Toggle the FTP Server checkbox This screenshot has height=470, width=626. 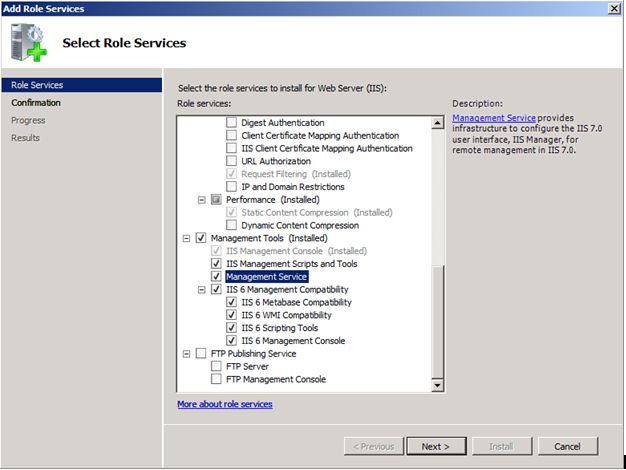pyautogui.click(x=217, y=367)
